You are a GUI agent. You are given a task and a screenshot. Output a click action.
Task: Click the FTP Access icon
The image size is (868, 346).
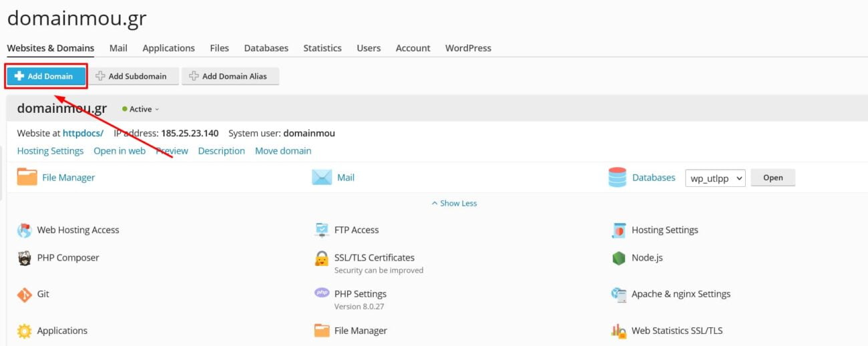coord(322,230)
